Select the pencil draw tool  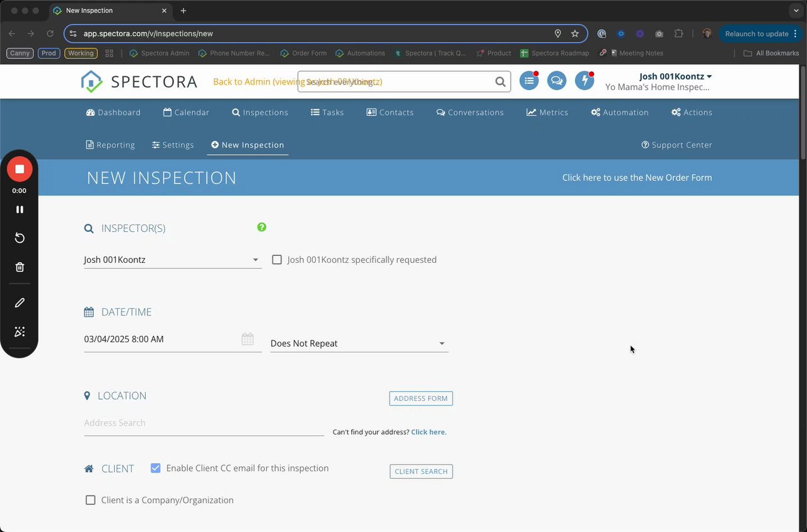(20, 303)
